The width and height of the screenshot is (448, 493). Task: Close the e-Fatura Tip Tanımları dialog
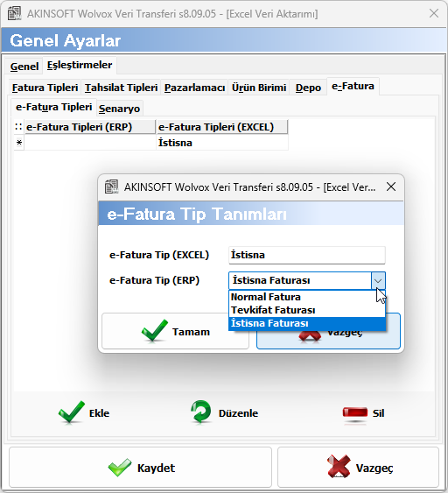pos(391,187)
